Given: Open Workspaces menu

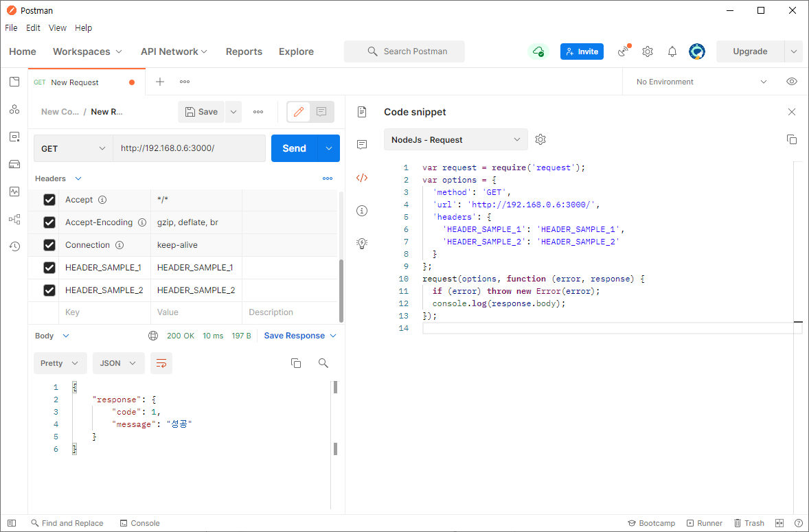Looking at the screenshot, I should point(87,51).
